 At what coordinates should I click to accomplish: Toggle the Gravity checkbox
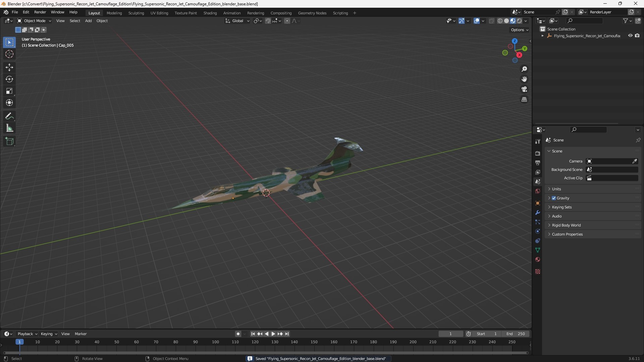click(x=554, y=198)
